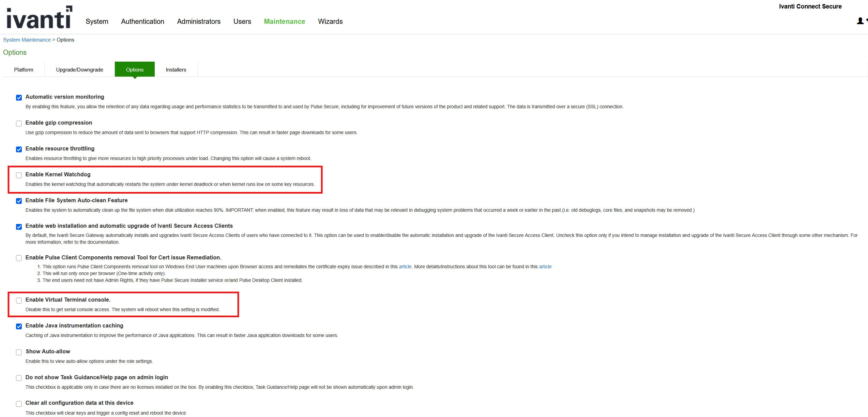Disable File System Auto-clean Feature
This screenshot has width=868, height=417.
19,201
